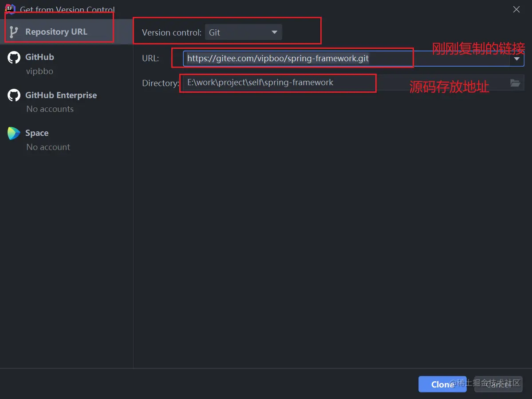Click the 'Version control:' label

pos(172,32)
